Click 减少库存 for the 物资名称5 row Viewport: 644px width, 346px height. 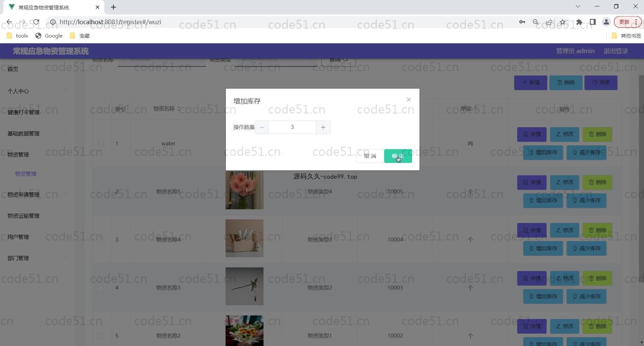coord(586,201)
